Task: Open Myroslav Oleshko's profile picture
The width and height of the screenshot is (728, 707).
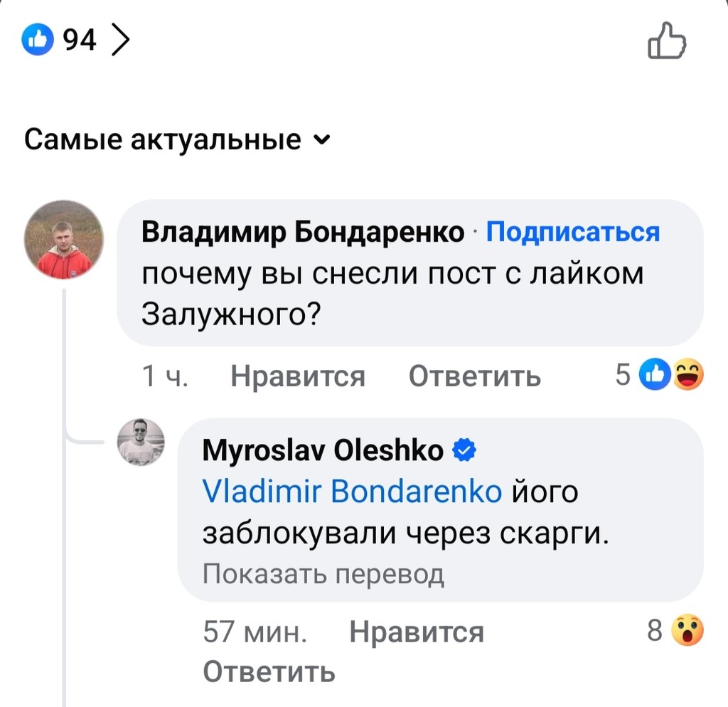Action: 141,442
